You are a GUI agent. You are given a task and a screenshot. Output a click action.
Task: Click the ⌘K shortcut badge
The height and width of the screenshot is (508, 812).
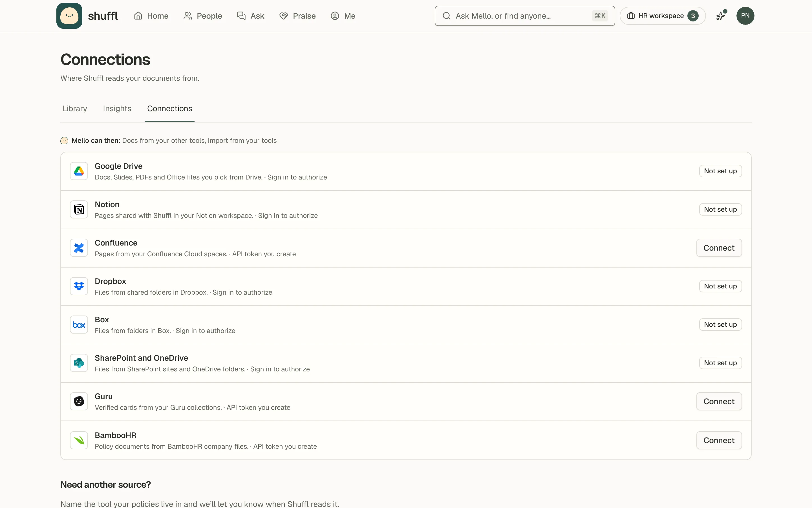(x=600, y=16)
